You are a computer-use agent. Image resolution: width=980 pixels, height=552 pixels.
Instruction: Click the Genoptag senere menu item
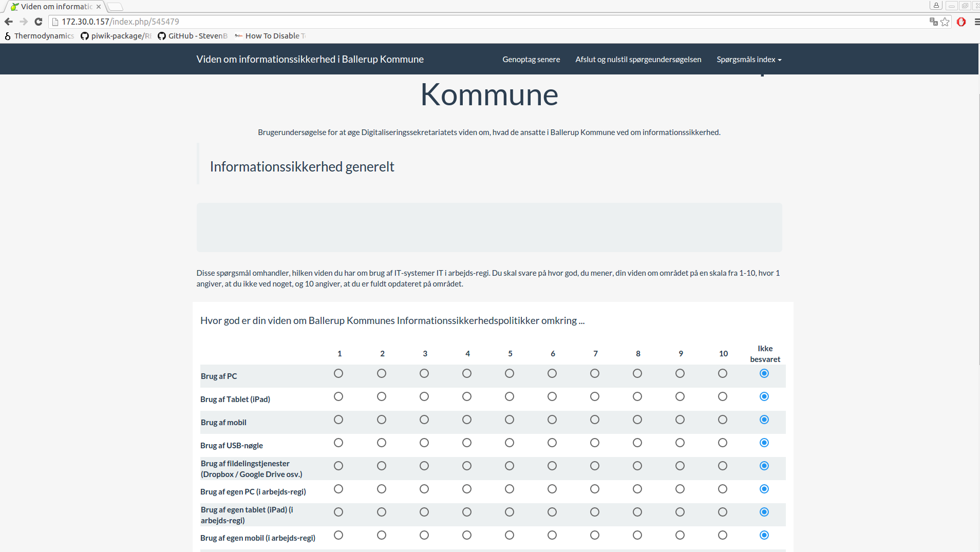tap(531, 60)
